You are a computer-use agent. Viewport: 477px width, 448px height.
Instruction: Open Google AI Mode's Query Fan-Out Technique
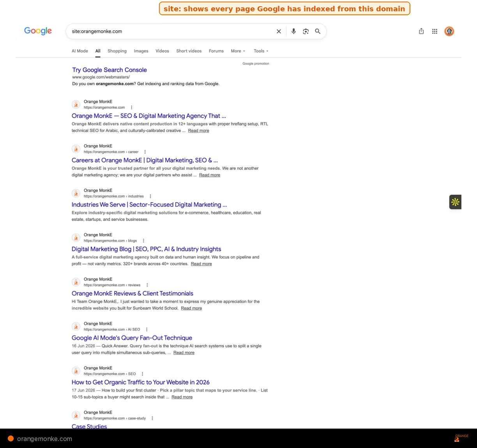(x=132, y=338)
